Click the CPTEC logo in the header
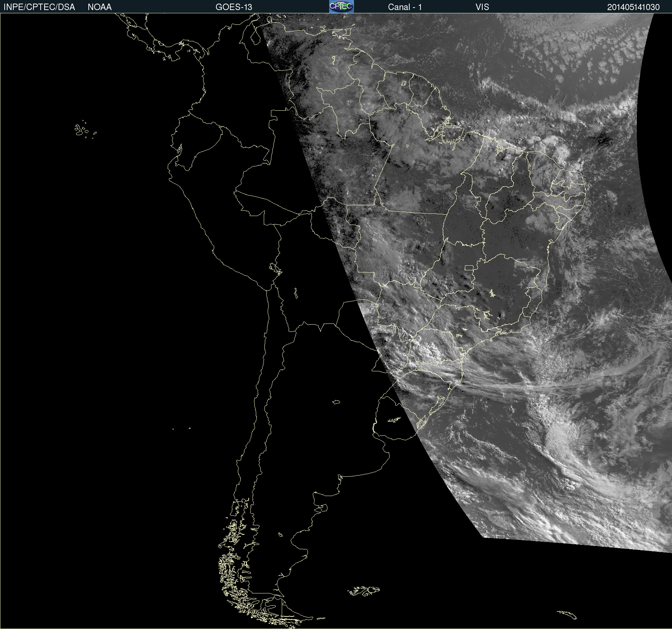This screenshot has width=672, height=629. pyautogui.click(x=341, y=6)
